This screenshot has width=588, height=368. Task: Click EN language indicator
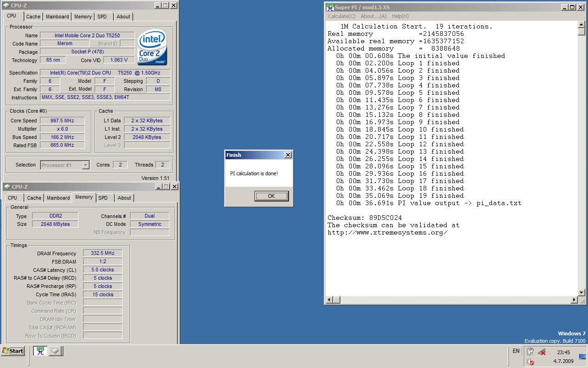click(x=516, y=351)
